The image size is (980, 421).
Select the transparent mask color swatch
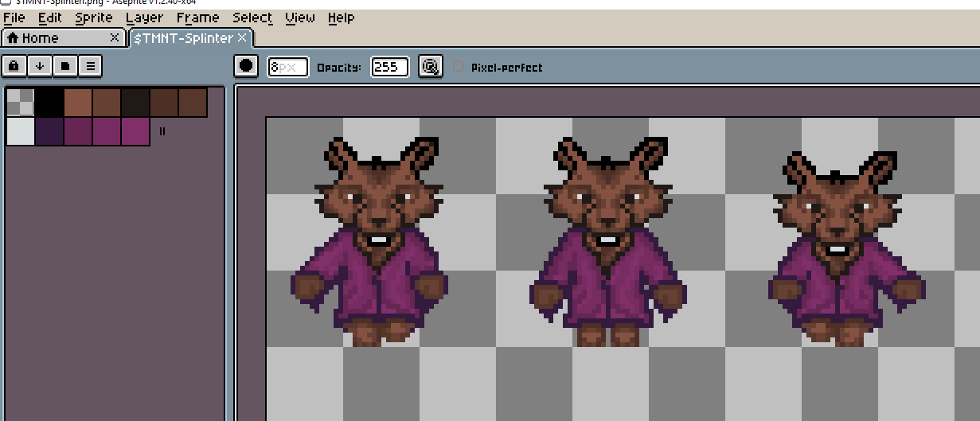(20, 102)
